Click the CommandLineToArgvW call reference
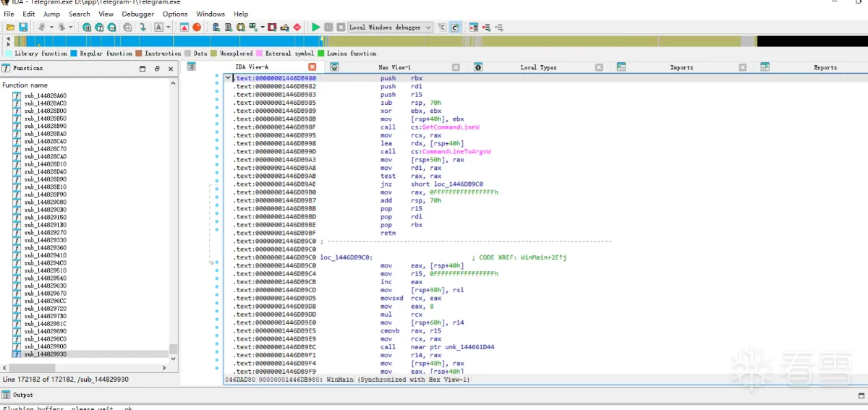 (x=456, y=152)
